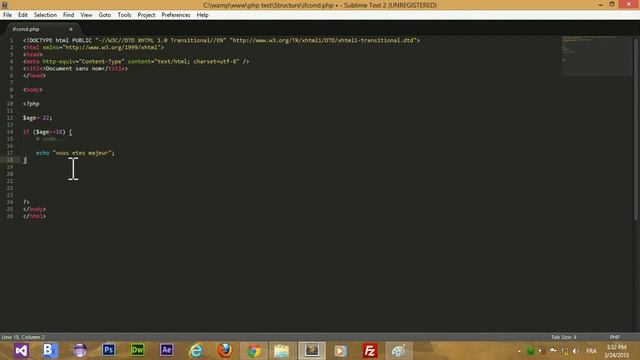This screenshot has width=640, height=360.
Task: Click the </html> tag on line 26
Action: point(34,216)
